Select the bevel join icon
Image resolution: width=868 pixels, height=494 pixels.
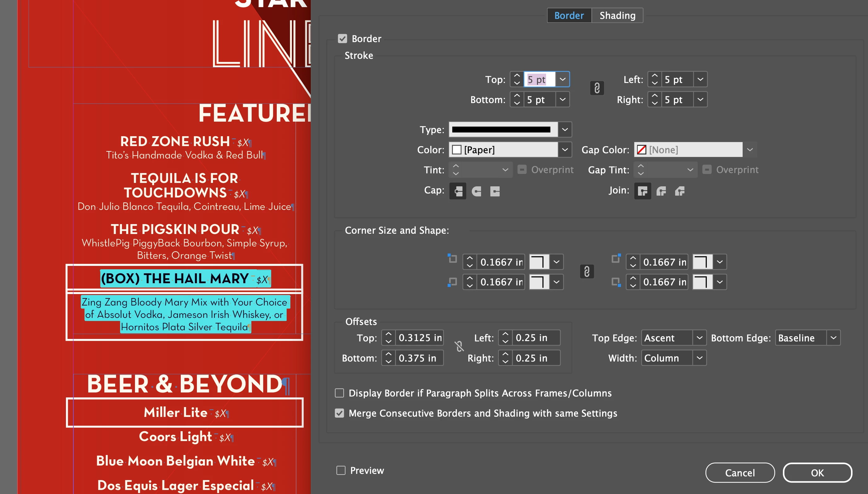(680, 191)
